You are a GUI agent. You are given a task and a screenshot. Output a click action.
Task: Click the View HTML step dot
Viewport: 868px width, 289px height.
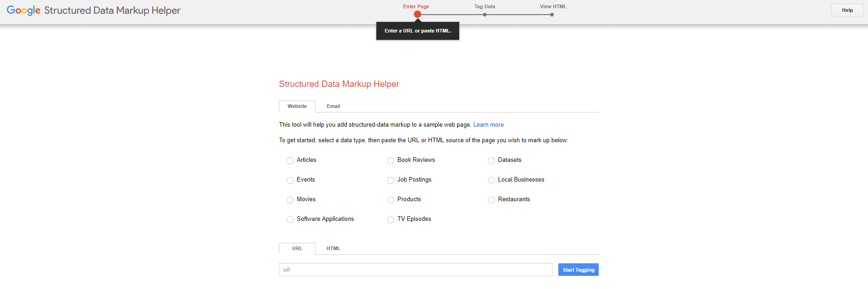[552, 15]
